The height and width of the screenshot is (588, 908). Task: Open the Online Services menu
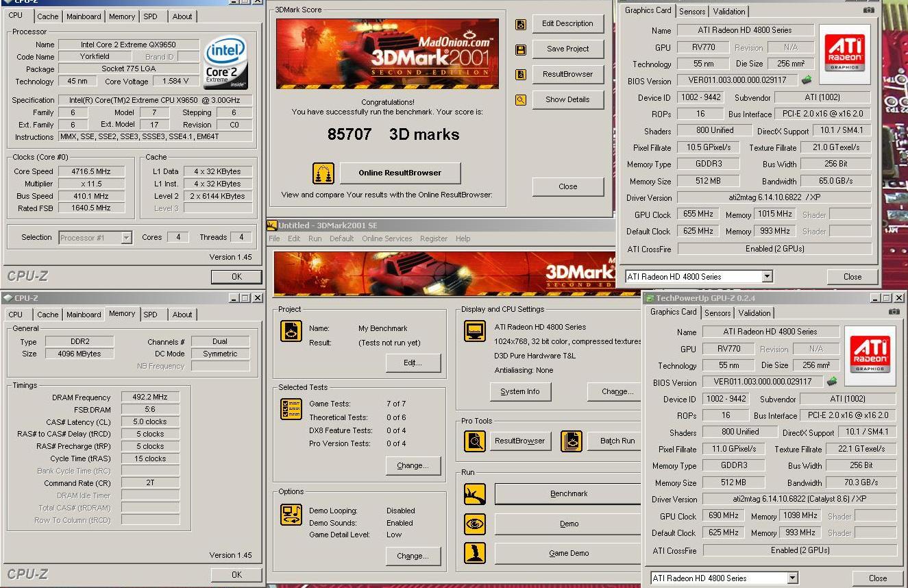click(x=387, y=238)
